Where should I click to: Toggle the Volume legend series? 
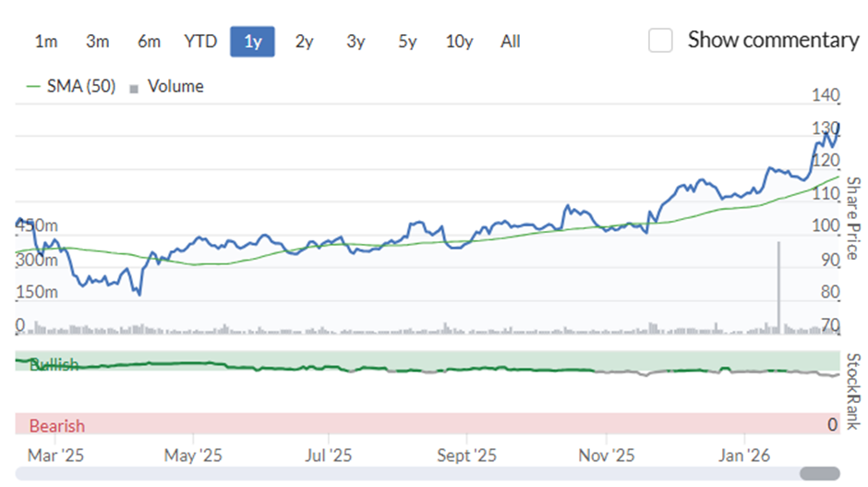tap(166, 87)
